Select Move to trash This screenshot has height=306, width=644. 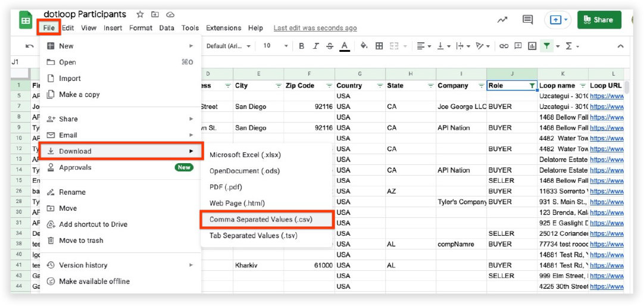[x=121, y=241]
